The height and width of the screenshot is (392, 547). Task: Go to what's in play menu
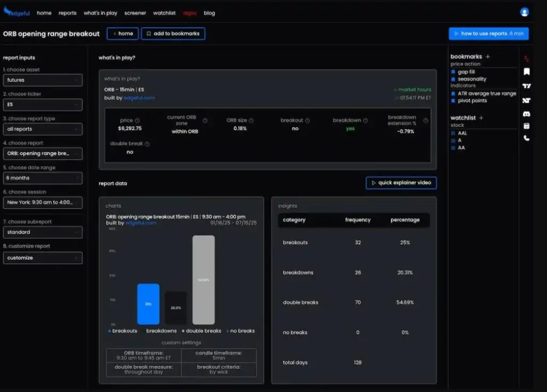(x=100, y=13)
